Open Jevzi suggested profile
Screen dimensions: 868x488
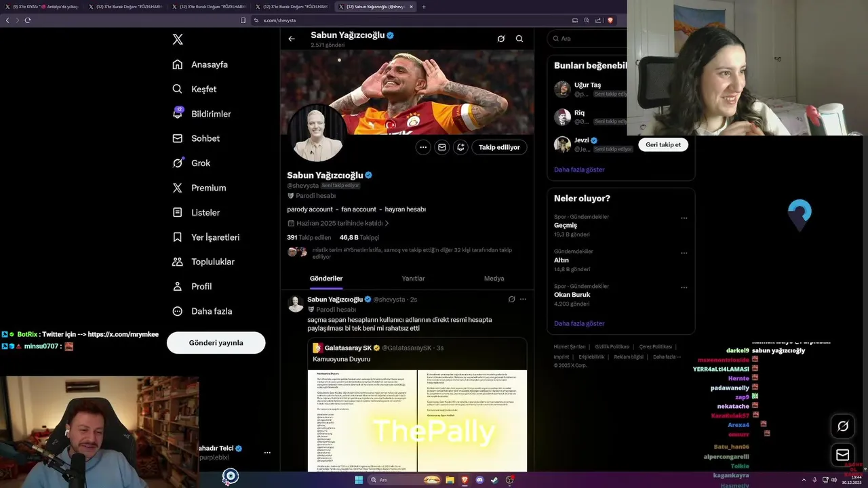pyautogui.click(x=582, y=140)
